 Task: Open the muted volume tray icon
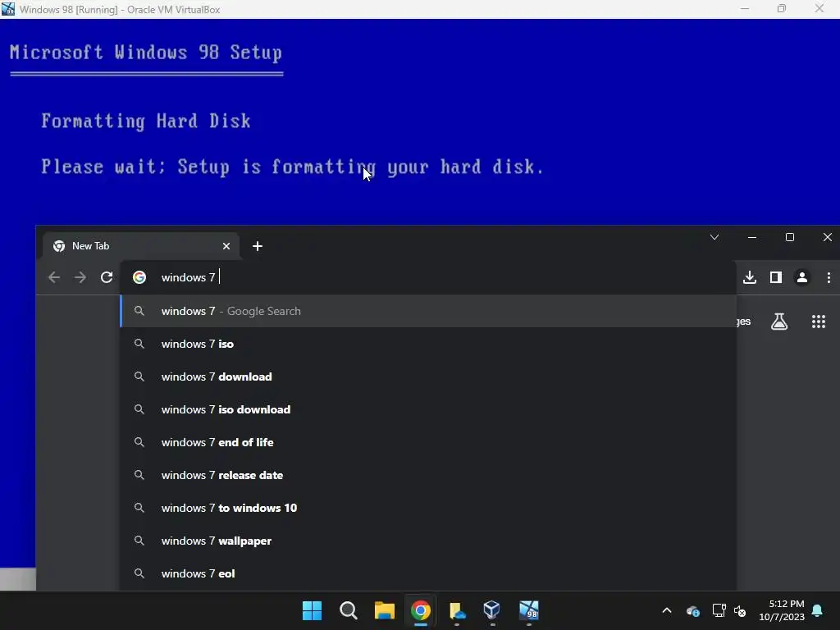coord(740,610)
